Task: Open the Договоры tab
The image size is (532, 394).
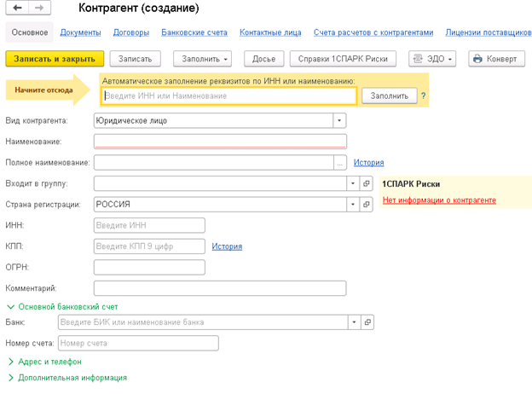Action: tap(131, 32)
